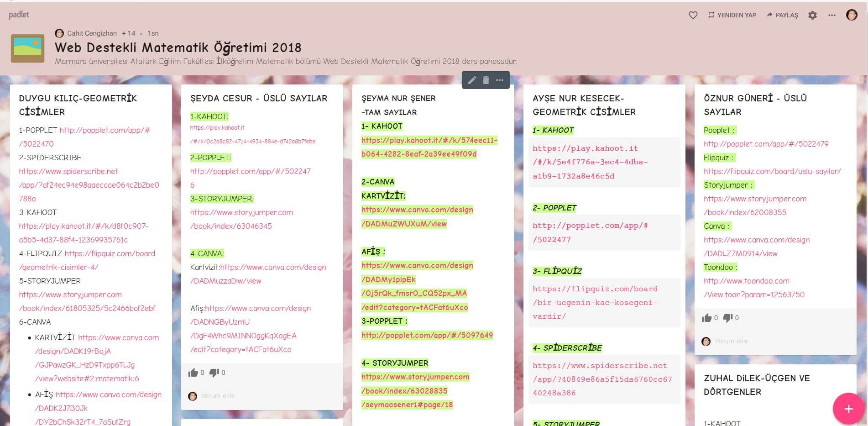The height and width of the screenshot is (426, 868).
Task: Click the 3- FLİPQUİZ heading
Action: [557, 271]
